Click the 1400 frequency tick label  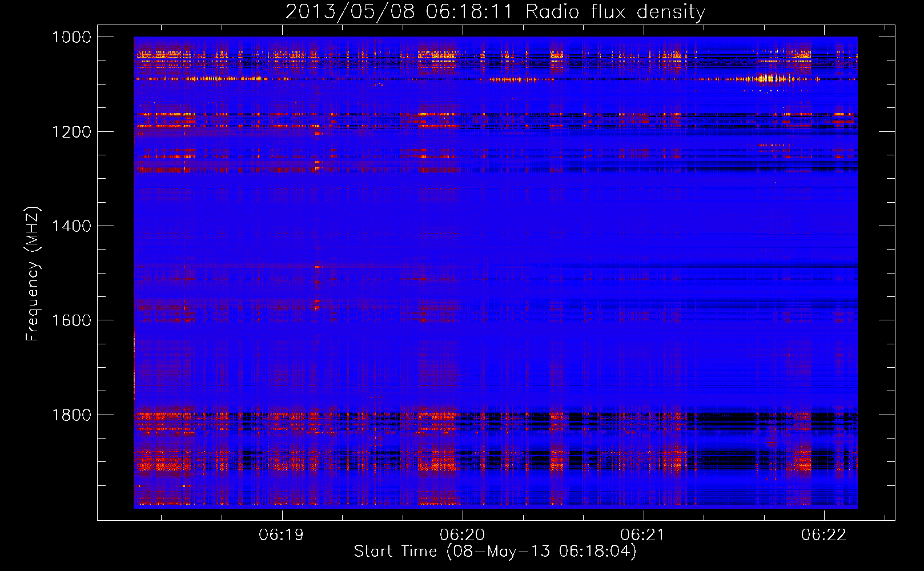point(71,226)
